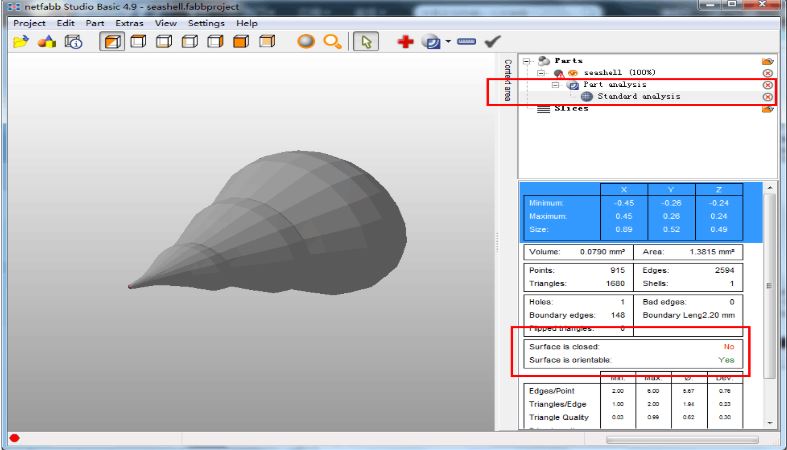Click the red status indicator dot
Viewport: 787px width, 450px height.
point(15,438)
